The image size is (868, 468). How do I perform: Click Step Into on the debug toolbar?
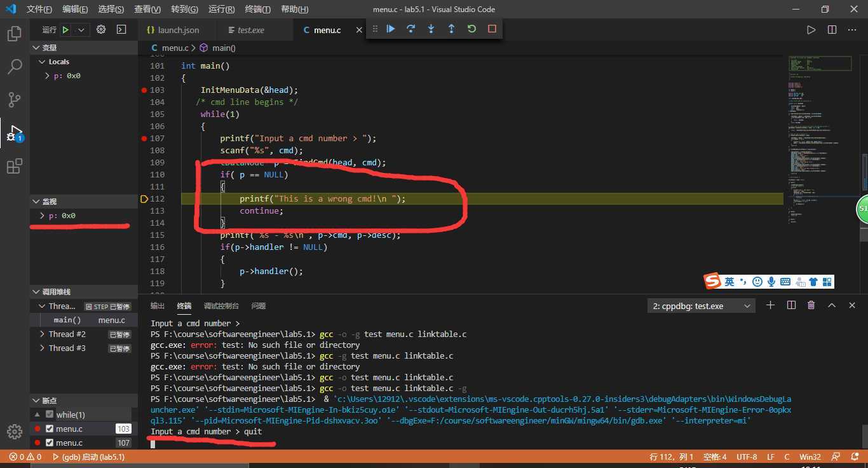point(431,29)
